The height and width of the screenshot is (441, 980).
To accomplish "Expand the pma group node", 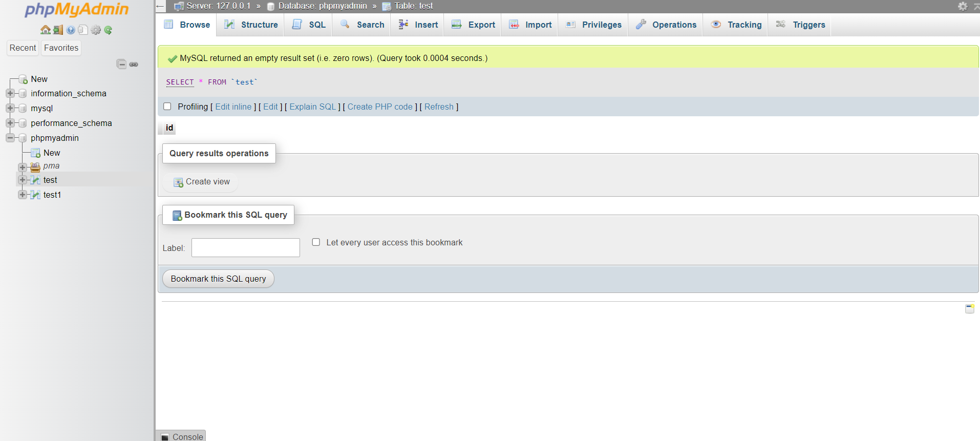I will click(22, 167).
